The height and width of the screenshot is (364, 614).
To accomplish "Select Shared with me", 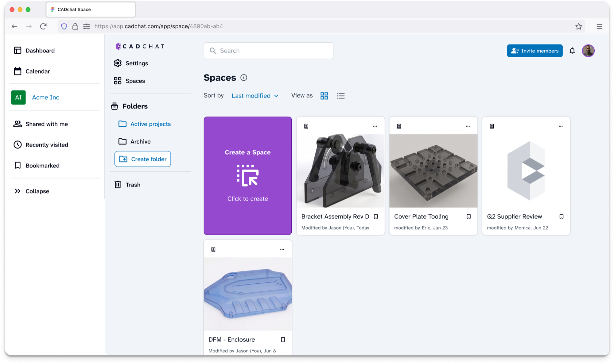I will [41, 124].
